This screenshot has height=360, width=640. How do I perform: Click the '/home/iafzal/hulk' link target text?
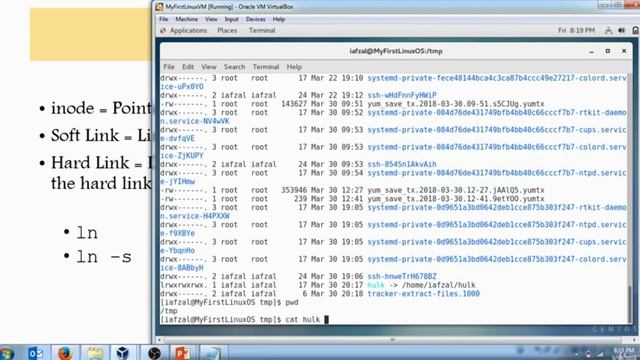[x=438, y=285]
